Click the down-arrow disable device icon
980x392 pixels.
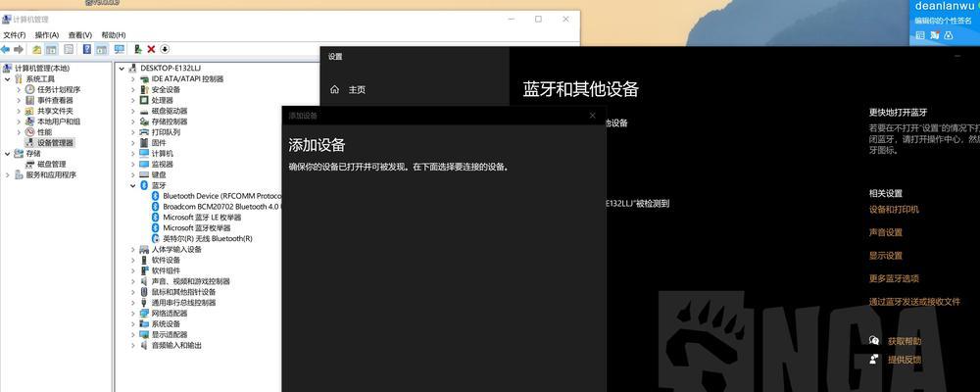coord(165,49)
